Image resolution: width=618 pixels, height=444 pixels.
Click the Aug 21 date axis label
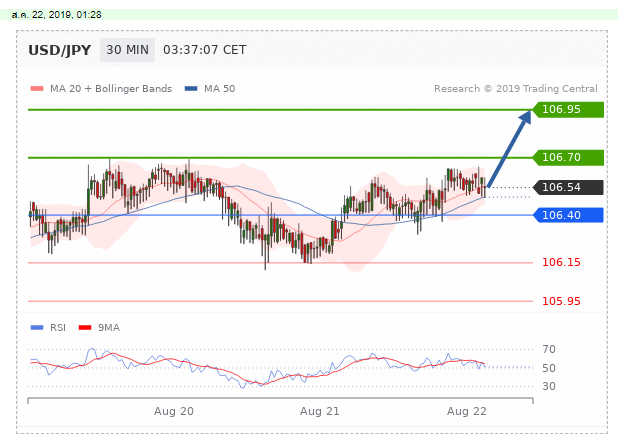tap(320, 411)
